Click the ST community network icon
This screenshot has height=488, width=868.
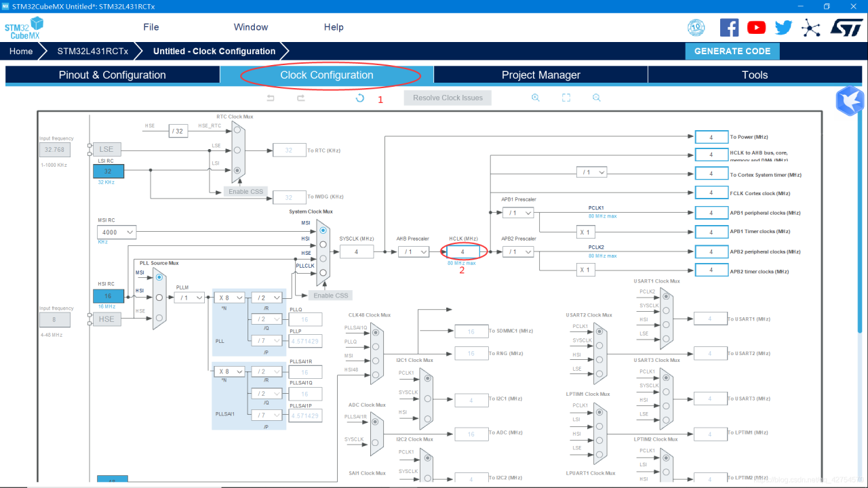810,27
